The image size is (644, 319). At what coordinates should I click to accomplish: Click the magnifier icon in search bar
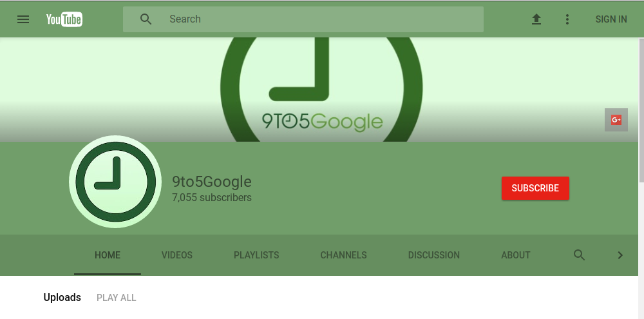[146, 19]
